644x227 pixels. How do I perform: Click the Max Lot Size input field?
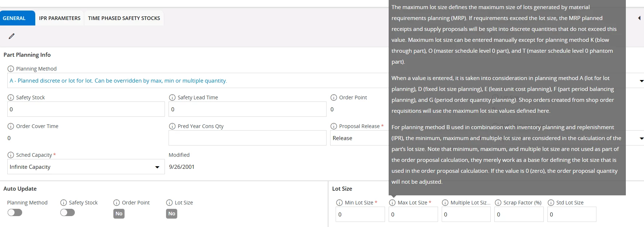(x=413, y=214)
